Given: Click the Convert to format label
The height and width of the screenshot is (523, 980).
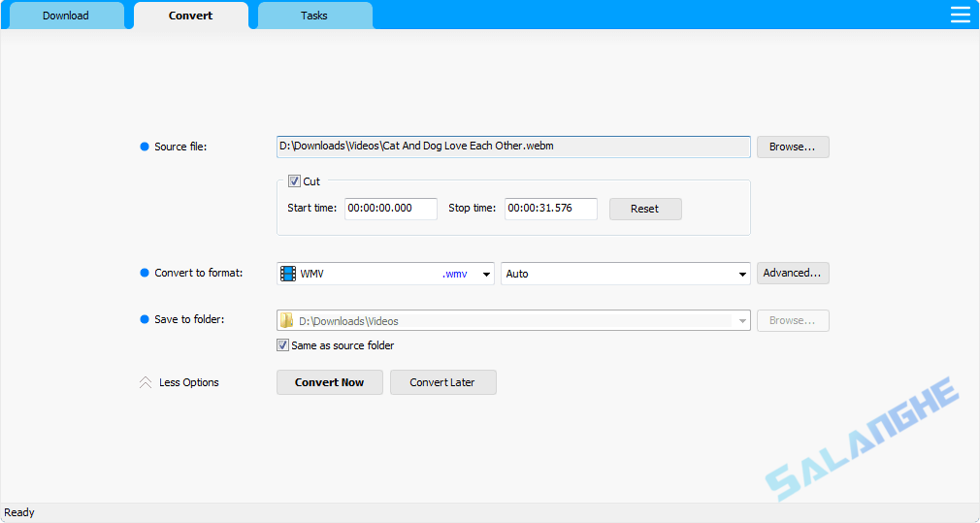Looking at the screenshot, I should 199,273.
